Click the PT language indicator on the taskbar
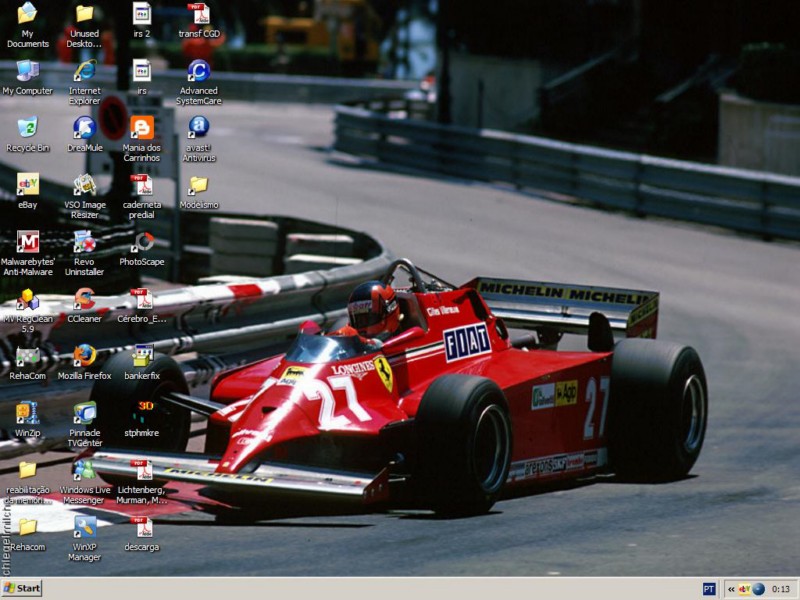800x600 pixels. (x=709, y=589)
